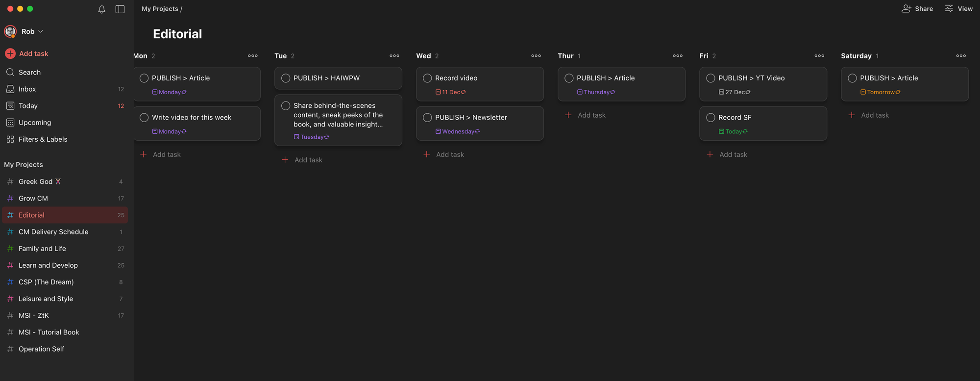Image resolution: width=980 pixels, height=381 pixels.
Task: Open MSI - Tutorial Book project
Action: 65,332
